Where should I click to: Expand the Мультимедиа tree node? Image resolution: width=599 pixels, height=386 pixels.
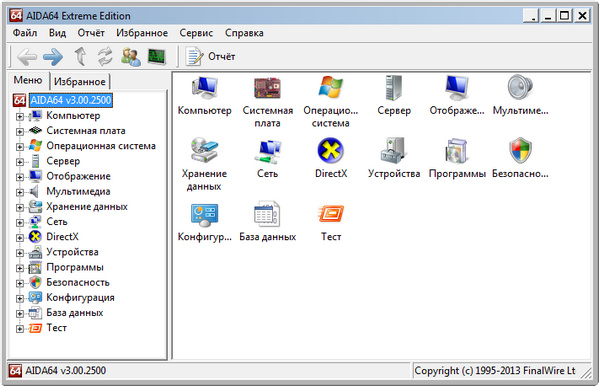(x=19, y=192)
